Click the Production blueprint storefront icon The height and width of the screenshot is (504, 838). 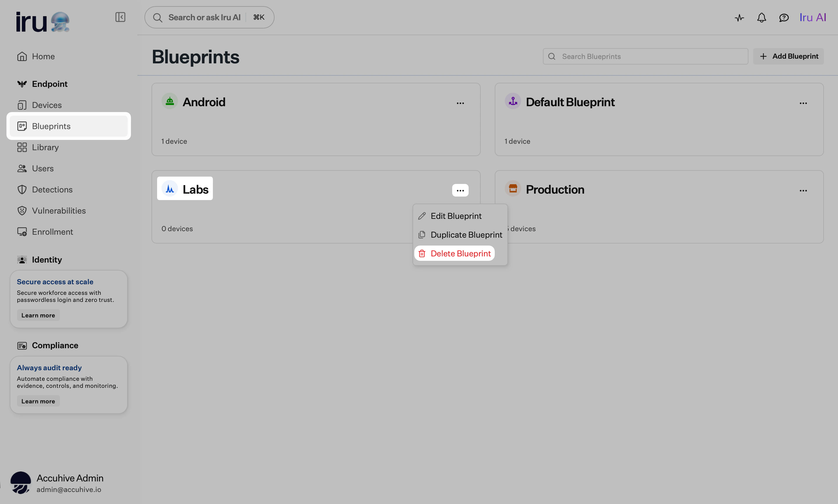[x=513, y=189]
